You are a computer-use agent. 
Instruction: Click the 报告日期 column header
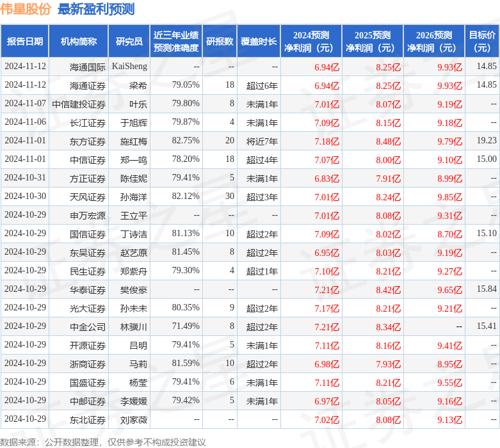(x=24, y=42)
